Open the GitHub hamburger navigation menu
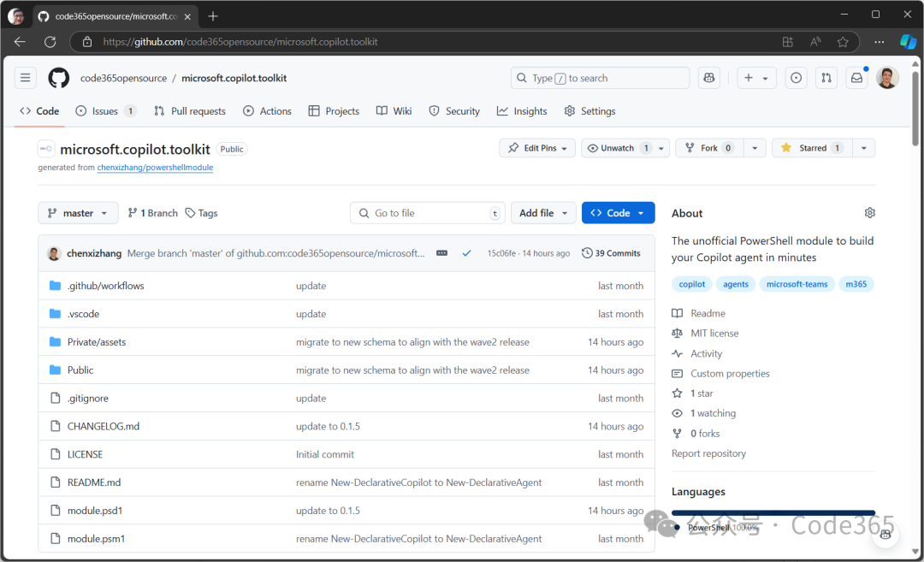The image size is (924, 562). (26, 78)
